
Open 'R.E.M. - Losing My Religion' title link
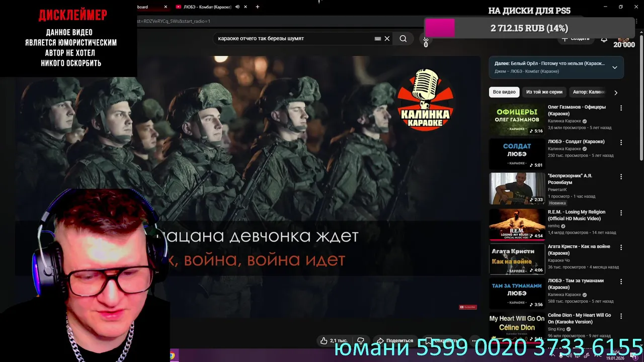tap(577, 215)
